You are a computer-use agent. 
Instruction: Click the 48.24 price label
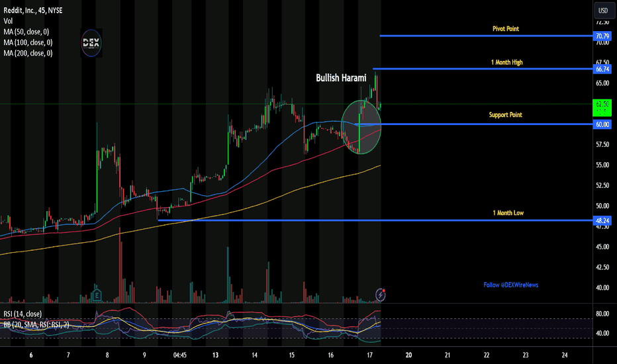tap(602, 221)
